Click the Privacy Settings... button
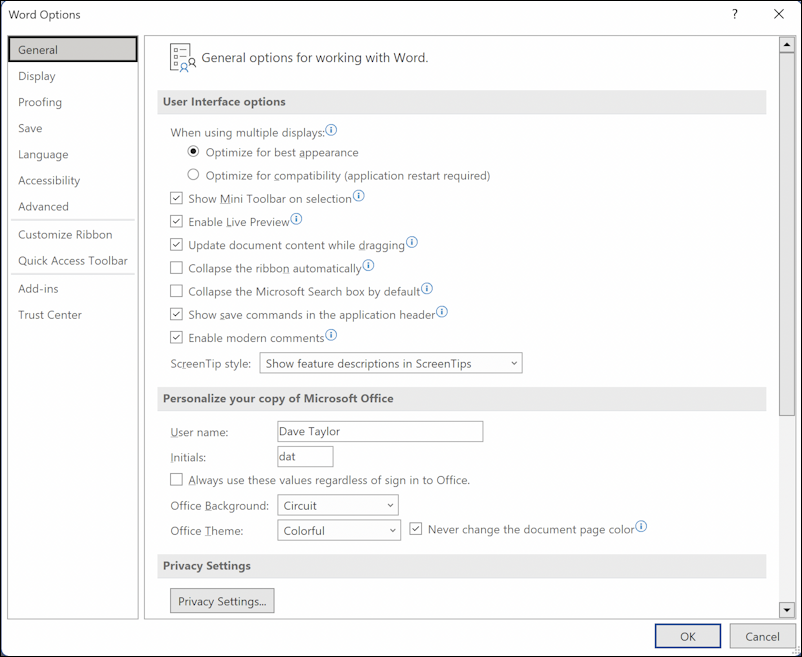Screen dimensions: 802x657 coord(222,601)
